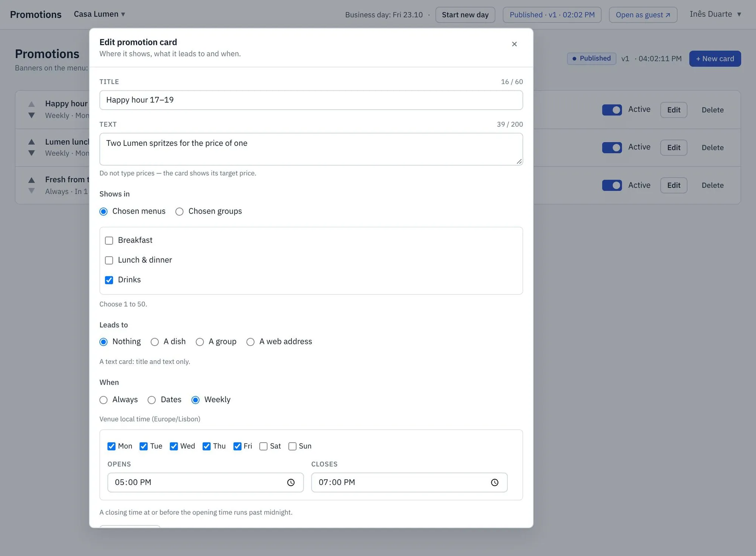
Task: Click the Text area resize grip
Action: (x=519, y=161)
